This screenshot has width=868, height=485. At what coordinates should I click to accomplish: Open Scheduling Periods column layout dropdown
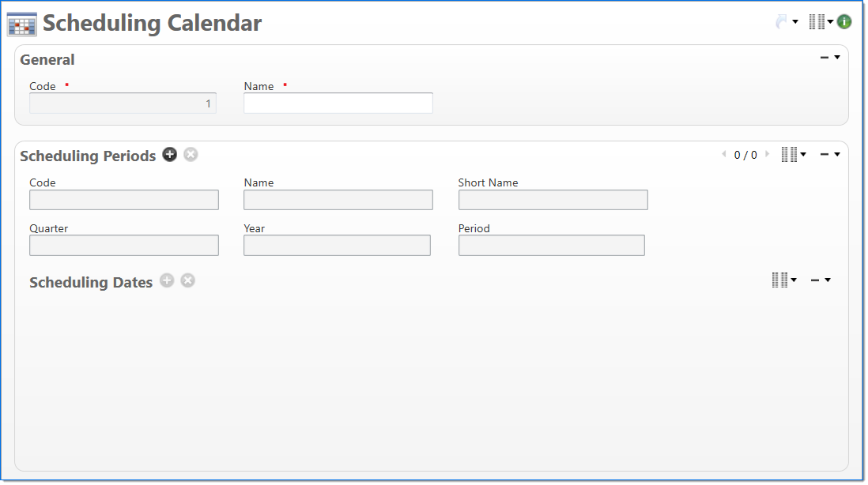(x=793, y=155)
